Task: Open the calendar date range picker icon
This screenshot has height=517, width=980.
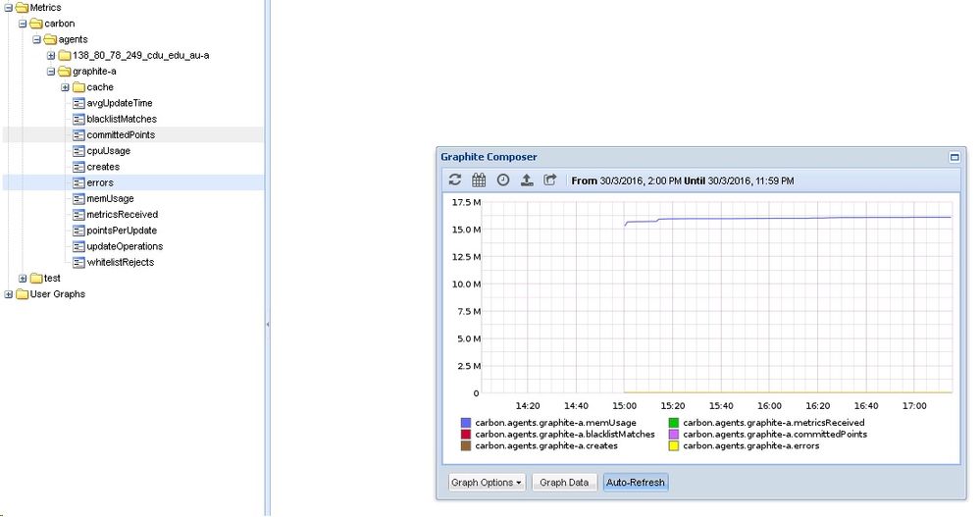Action: 479,181
